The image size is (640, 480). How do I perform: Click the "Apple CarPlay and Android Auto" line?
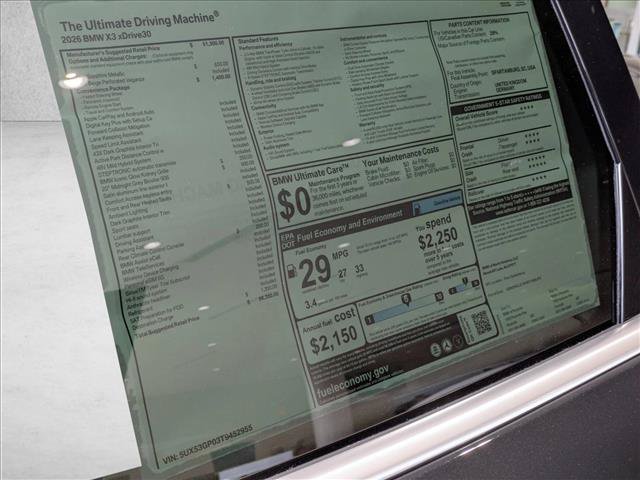tap(119, 115)
